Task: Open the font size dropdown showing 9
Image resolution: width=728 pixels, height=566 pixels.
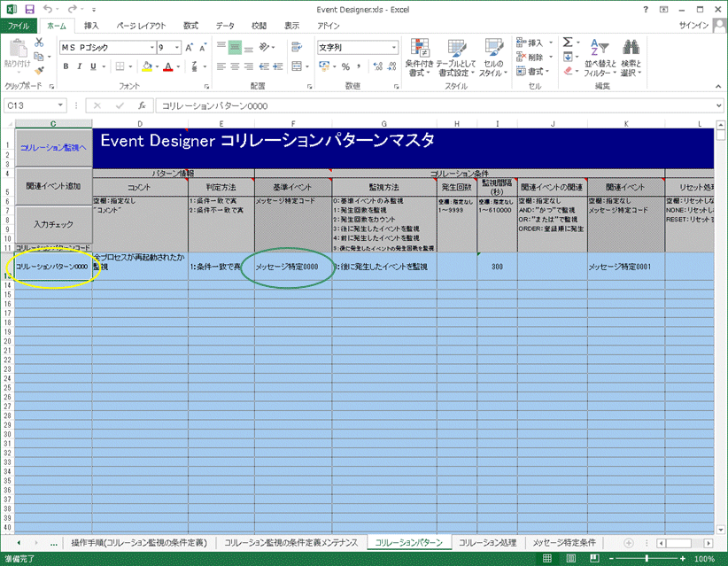Action: [x=177, y=47]
